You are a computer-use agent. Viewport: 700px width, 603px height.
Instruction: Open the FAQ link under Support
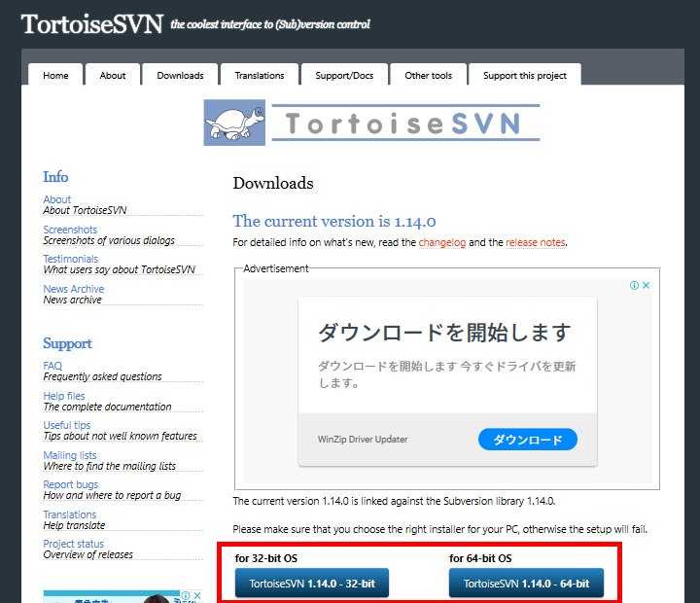pos(52,366)
